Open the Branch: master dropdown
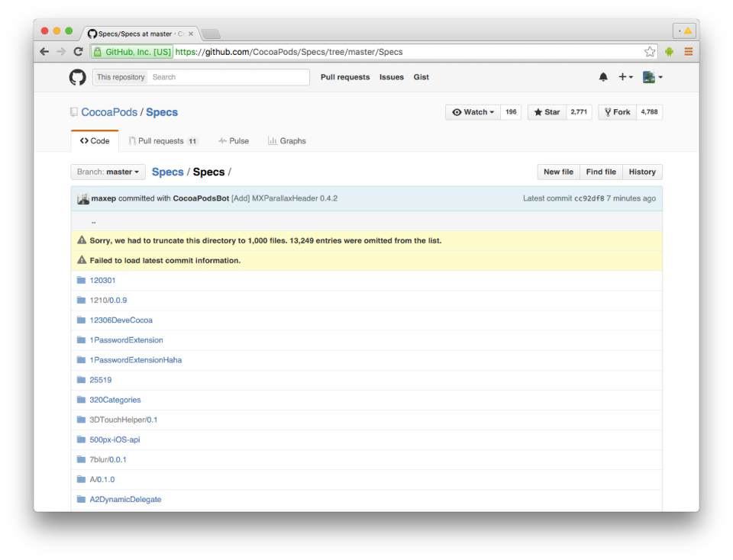 [x=108, y=172]
